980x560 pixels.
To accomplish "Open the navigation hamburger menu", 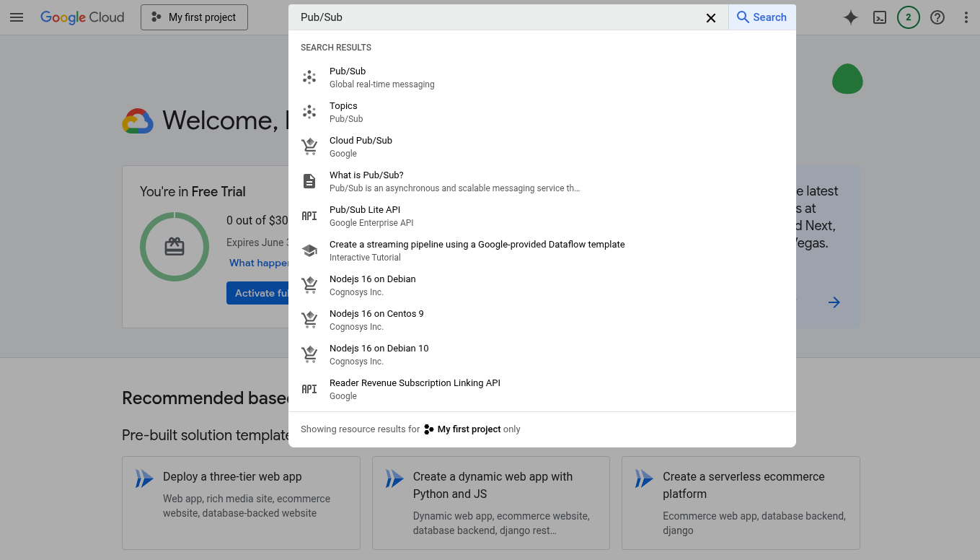I will 17,17.
